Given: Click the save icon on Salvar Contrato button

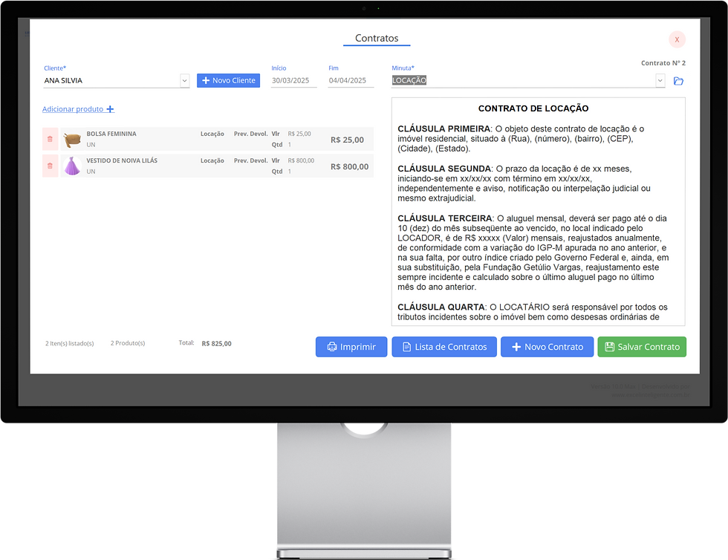Looking at the screenshot, I should click(611, 347).
